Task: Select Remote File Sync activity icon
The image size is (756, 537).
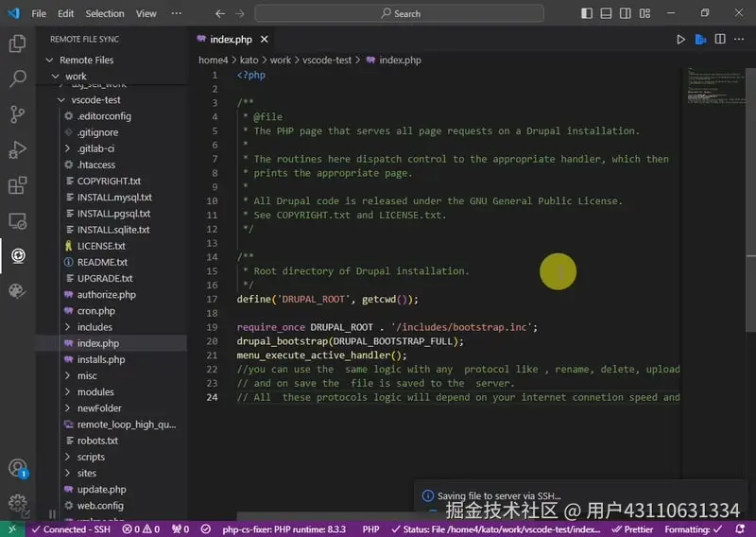Action: pyautogui.click(x=18, y=255)
